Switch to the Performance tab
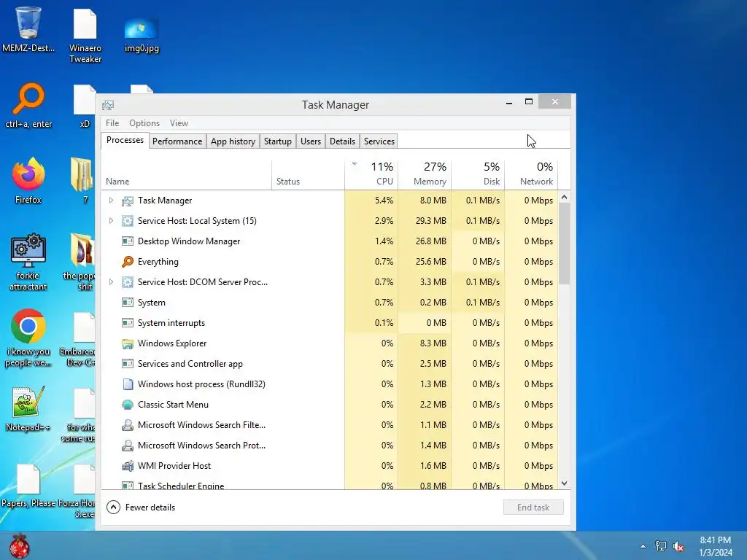 click(177, 141)
